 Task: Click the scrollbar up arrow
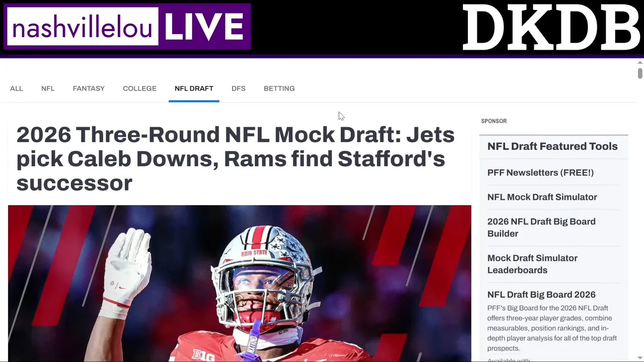[x=640, y=62]
